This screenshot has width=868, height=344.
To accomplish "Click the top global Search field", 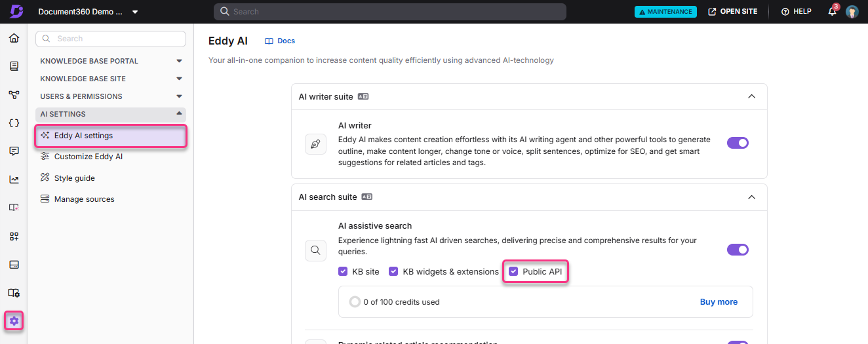I will point(390,12).
